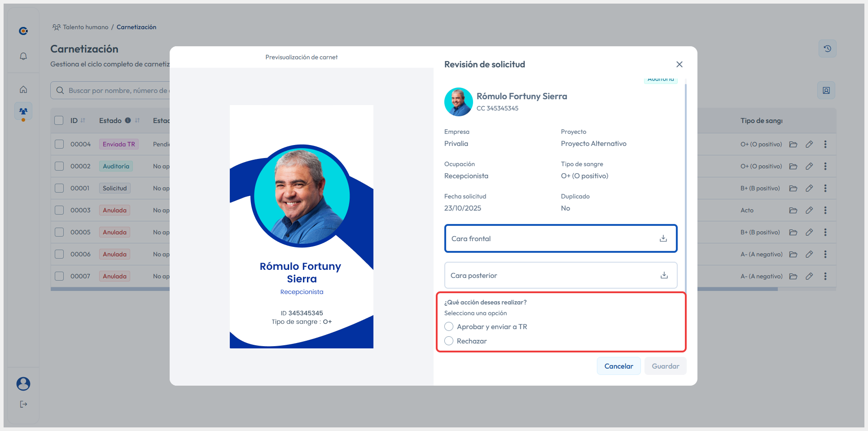Open the three-dot menu for row 00004

coord(825,144)
